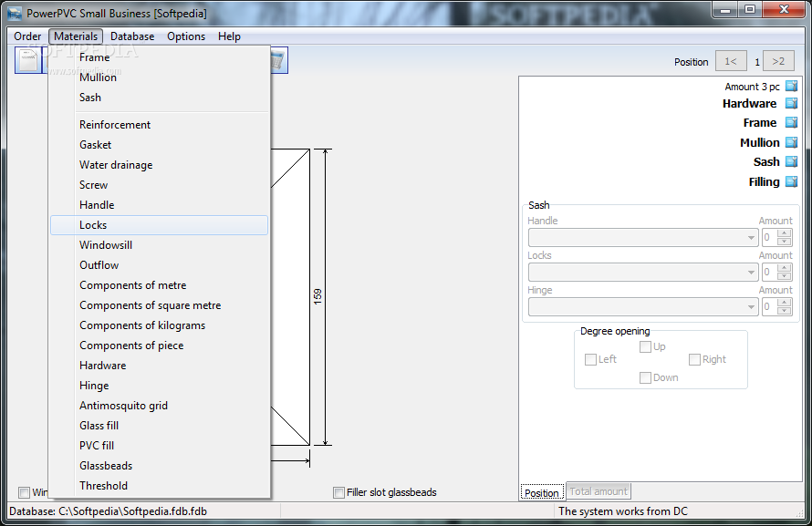The width and height of the screenshot is (812, 526).
Task: Go to previous position with 1< button
Action: click(731, 61)
